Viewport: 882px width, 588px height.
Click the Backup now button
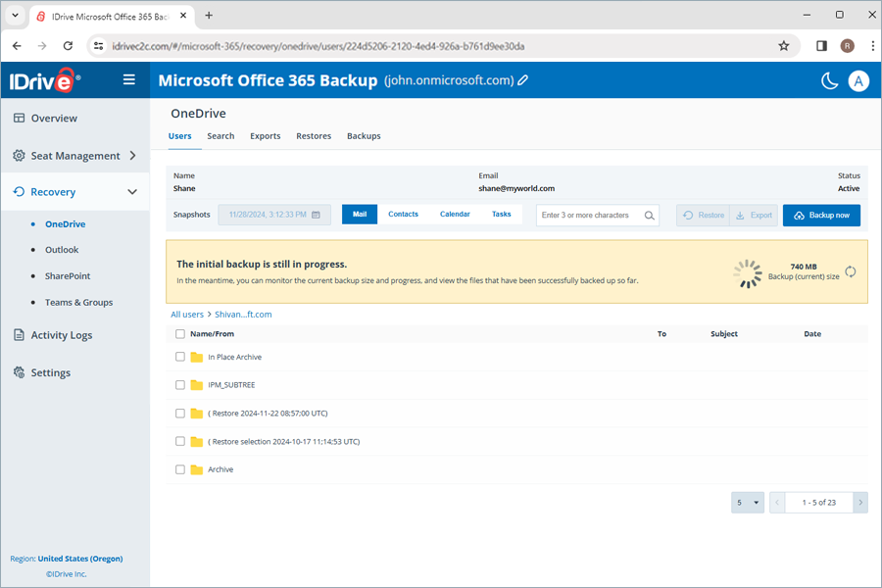point(820,215)
